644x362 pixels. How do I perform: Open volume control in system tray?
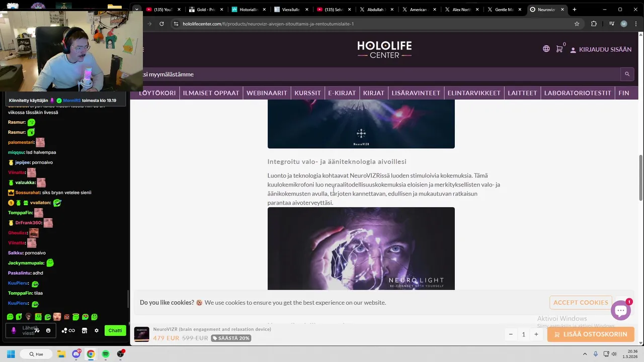(614, 354)
